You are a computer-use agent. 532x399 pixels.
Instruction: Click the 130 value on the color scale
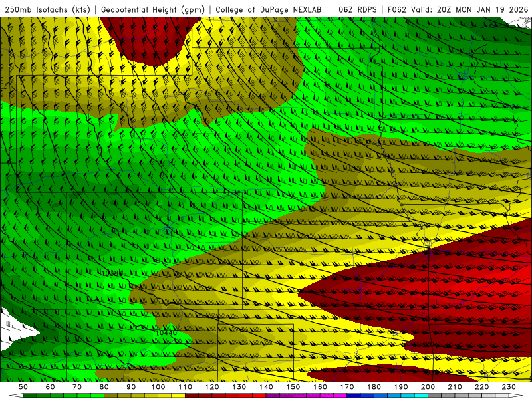click(239, 387)
